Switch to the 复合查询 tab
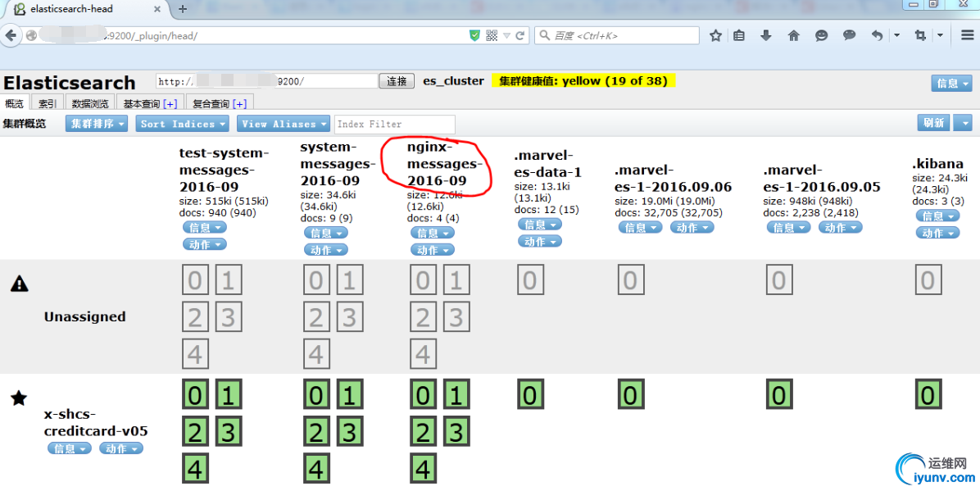This screenshot has width=980, height=491. pyautogui.click(x=220, y=103)
